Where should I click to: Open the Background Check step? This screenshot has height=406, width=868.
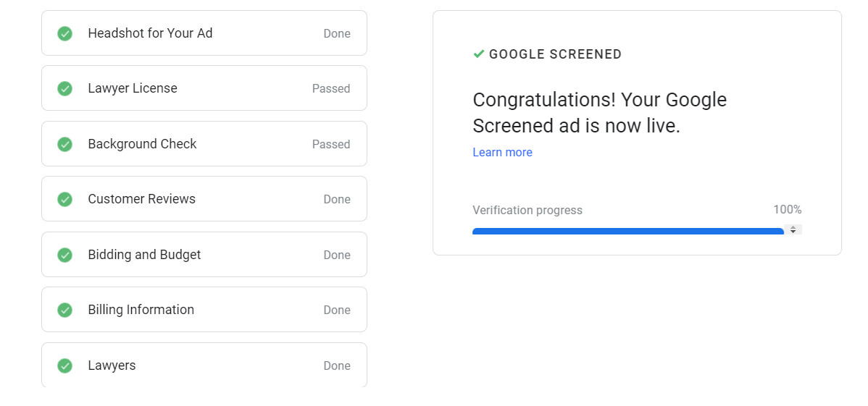pyautogui.click(x=204, y=144)
